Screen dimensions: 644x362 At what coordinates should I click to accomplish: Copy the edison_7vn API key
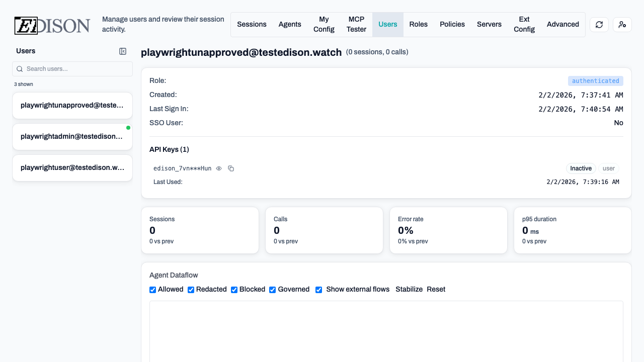[231, 168]
